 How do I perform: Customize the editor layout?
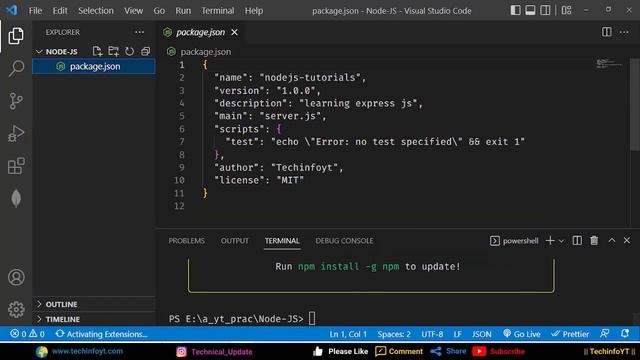coord(566,10)
